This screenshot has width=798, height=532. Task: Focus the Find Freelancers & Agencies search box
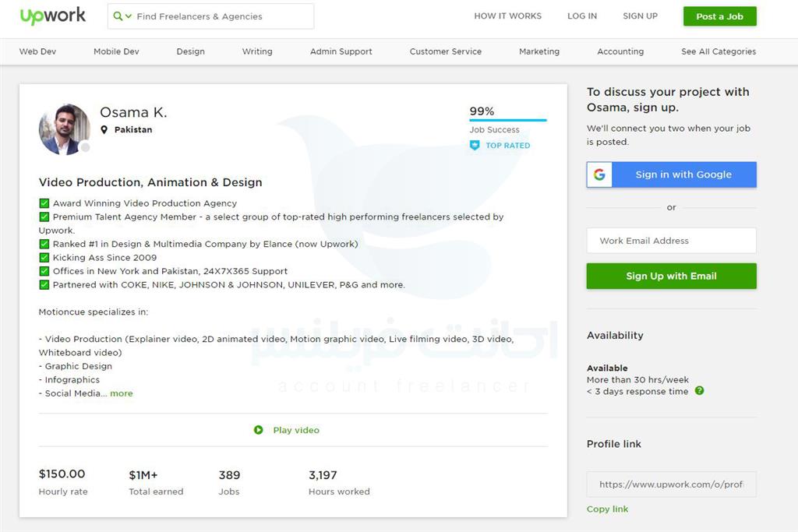(x=210, y=16)
